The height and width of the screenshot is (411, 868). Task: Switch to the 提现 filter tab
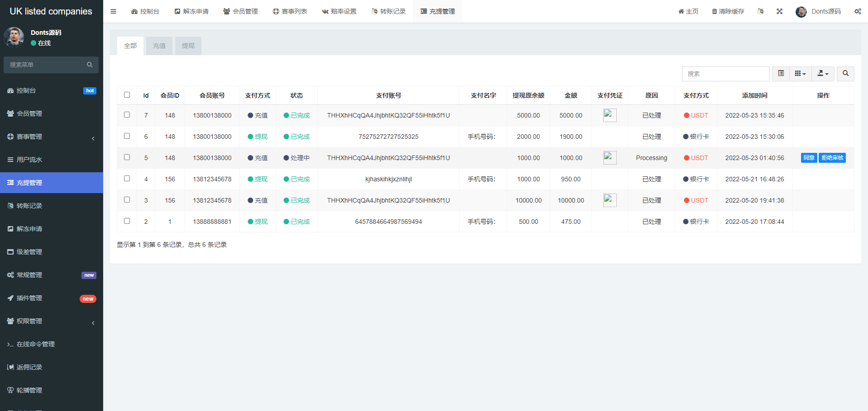point(188,46)
